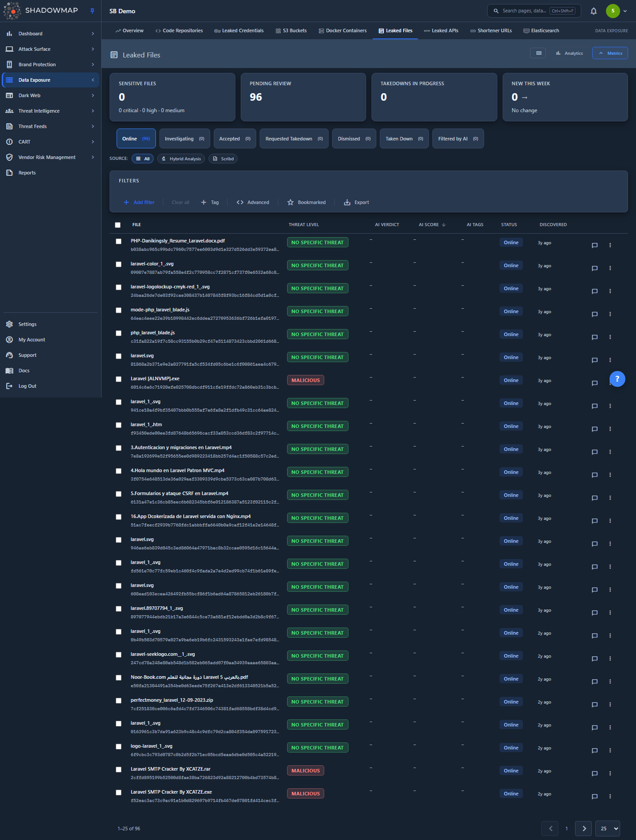Go to Docker Containers tab
The height and width of the screenshot is (840, 636).
pyautogui.click(x=343, y=30)
